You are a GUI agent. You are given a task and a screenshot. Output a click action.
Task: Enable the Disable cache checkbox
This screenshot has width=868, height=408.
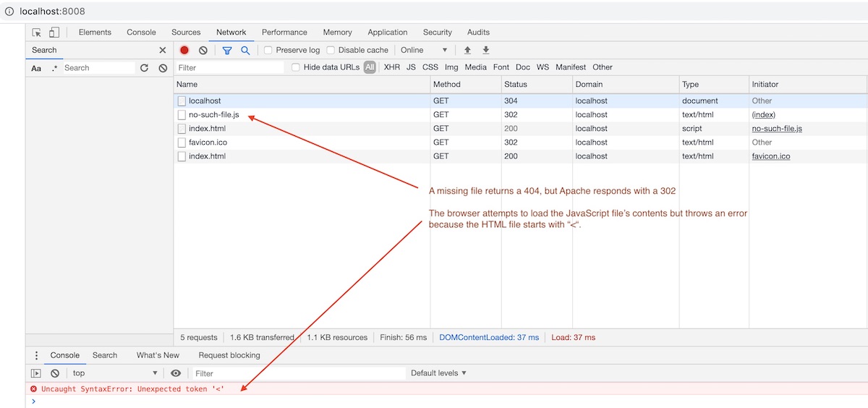click(331, 50)
